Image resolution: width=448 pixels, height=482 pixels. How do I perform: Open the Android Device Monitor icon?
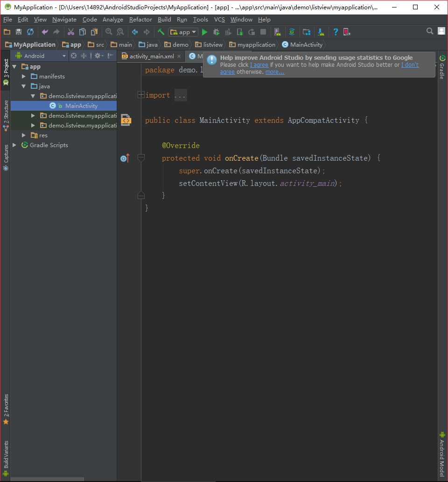click(347, 32)
